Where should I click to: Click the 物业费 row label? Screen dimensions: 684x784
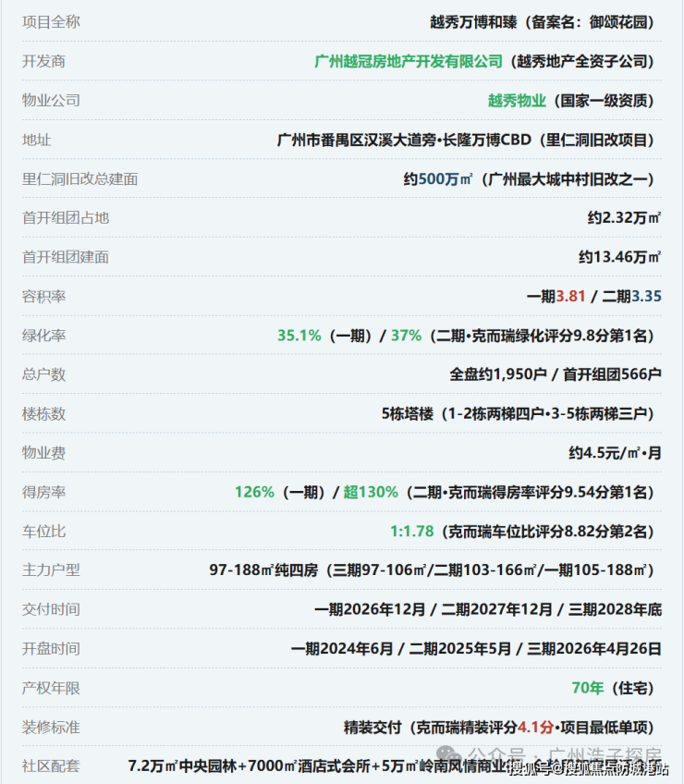pyautogui.click(x=43, y=453)
